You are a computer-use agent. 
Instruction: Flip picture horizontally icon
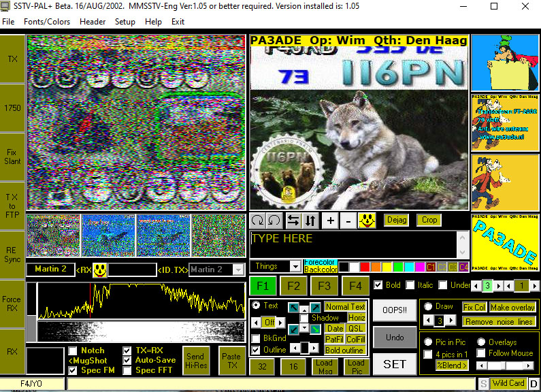pyautogui.click(x=293, y=220)
